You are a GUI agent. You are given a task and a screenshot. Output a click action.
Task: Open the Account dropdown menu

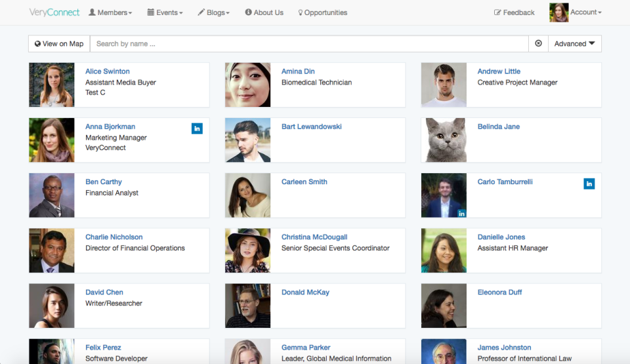pyautogui.click(x=585, y=12)
